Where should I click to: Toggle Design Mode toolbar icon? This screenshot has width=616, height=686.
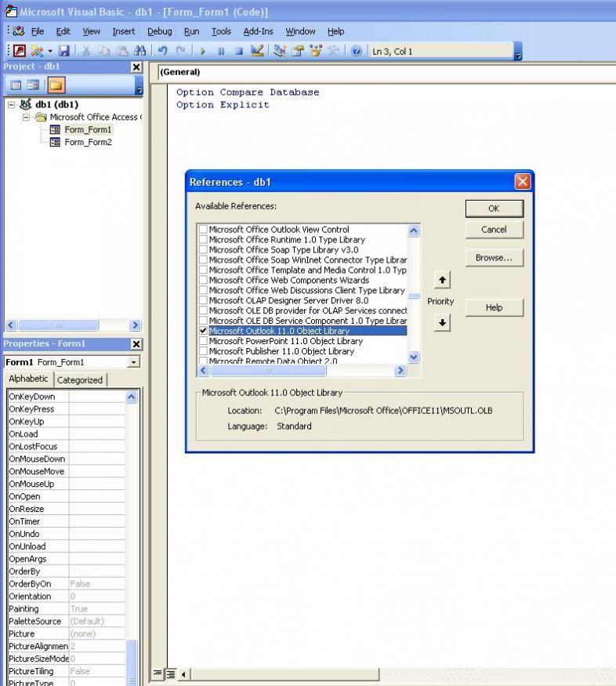click(x=257, y=51)
